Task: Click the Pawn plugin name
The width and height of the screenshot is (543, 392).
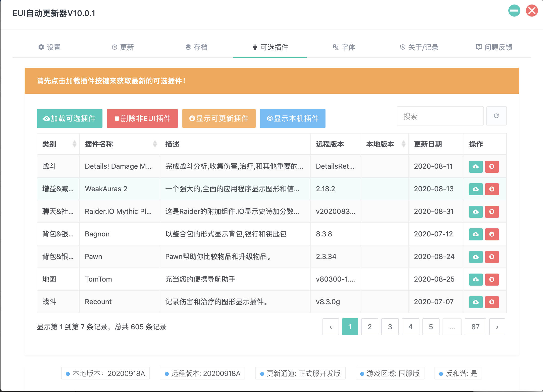Action: [x=93, y=256]
